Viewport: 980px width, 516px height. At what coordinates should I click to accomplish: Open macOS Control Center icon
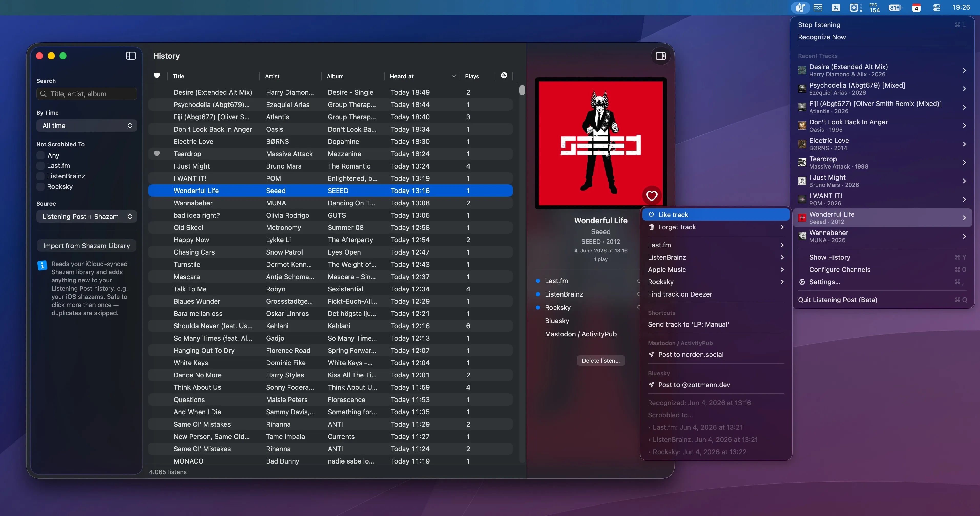tap(937, 7)
